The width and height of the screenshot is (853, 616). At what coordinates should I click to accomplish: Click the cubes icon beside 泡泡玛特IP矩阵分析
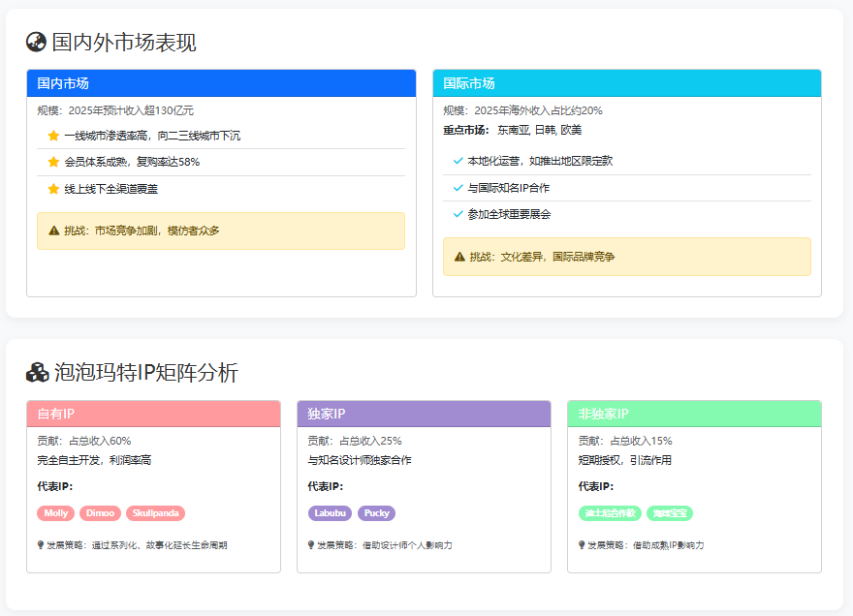pyautogui.click(x=38, y=373)
